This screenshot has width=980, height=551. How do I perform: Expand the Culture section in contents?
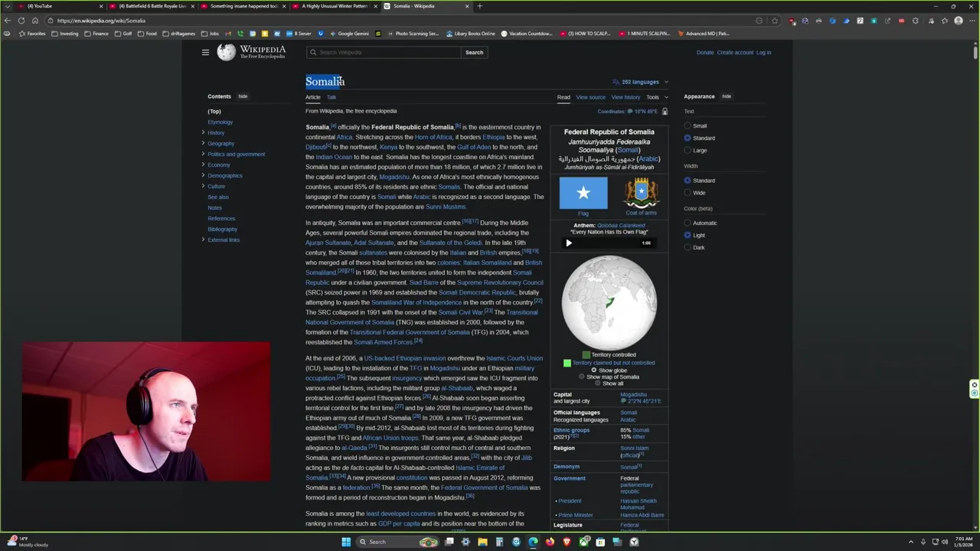203,186
